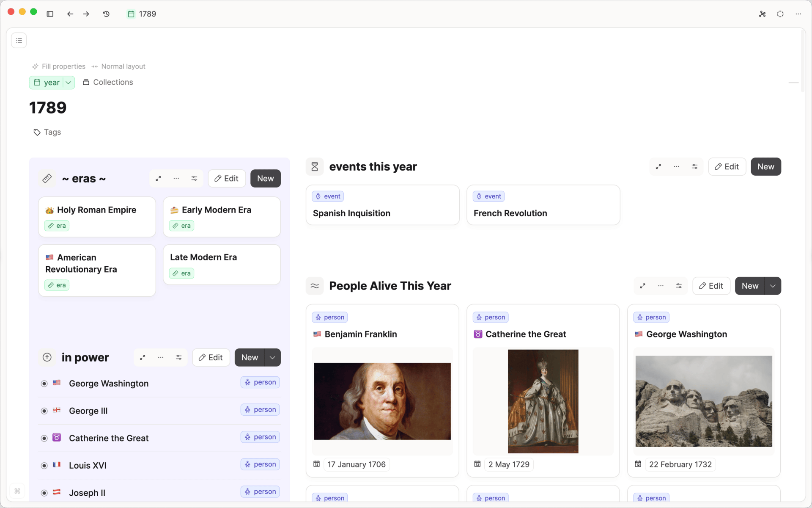Open the Benjamin Franklin portrait thumbnail

(x=382, y=401)
